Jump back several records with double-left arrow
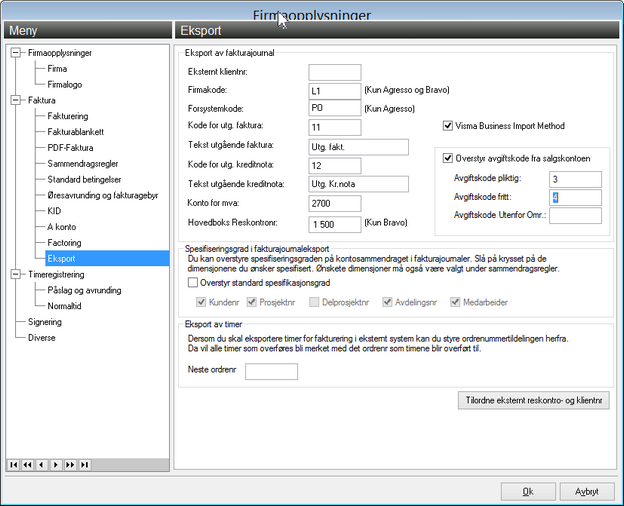 (x=27, y=465)
